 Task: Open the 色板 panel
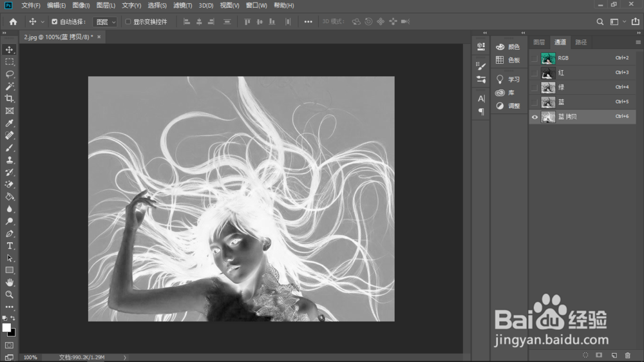pos(509,60)
